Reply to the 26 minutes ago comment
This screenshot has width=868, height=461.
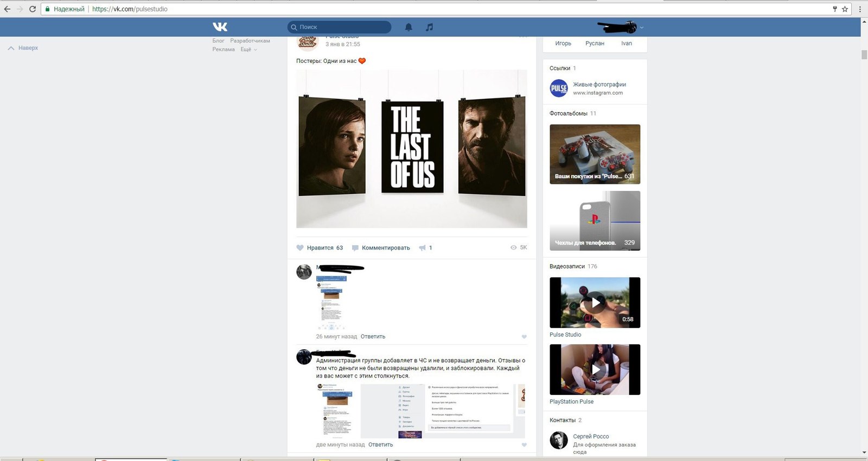pyautogui.click(x=373, y=337)
